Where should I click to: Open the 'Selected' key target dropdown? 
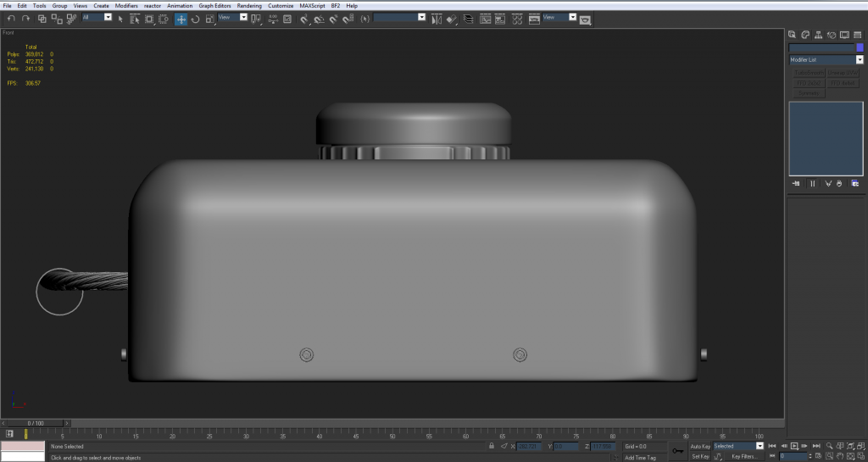click(x=759, y=446)
